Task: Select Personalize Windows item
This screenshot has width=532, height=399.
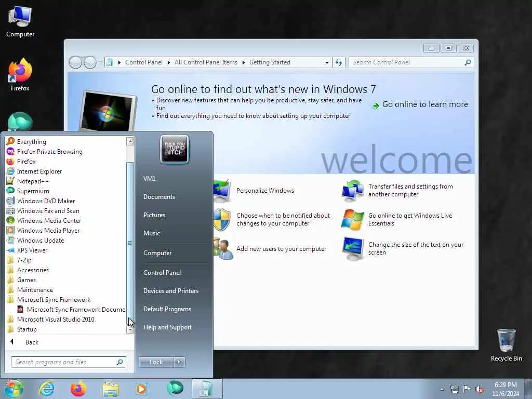Action: (265, 191)
